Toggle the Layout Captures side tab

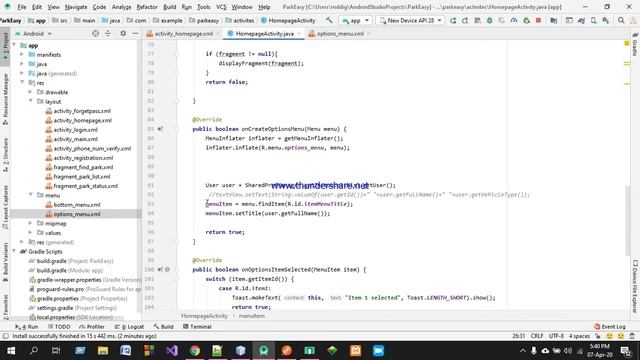[x=5, y=207]
